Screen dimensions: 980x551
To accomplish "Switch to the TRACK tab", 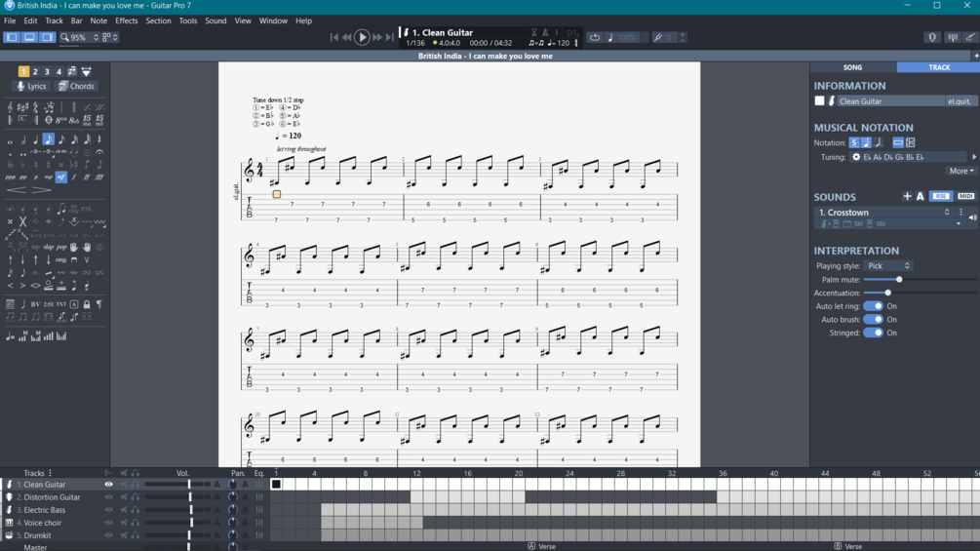I will pyautogui.click(x=939, y=67).
